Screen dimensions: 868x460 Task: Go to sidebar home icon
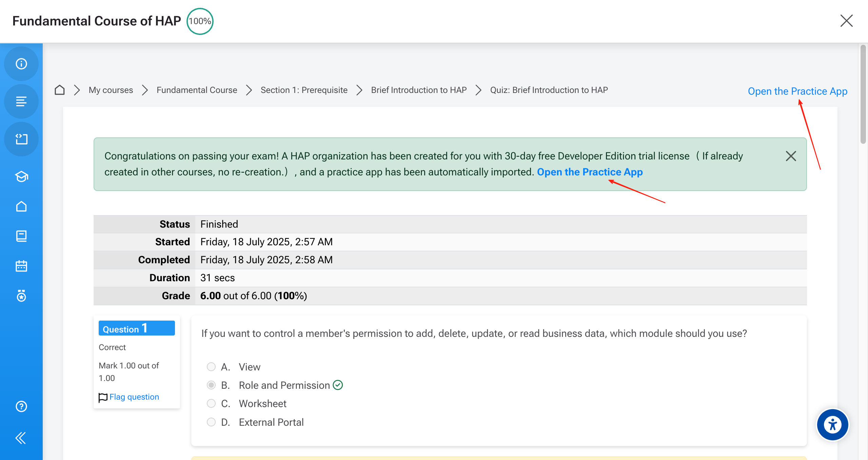click(21, 206)
